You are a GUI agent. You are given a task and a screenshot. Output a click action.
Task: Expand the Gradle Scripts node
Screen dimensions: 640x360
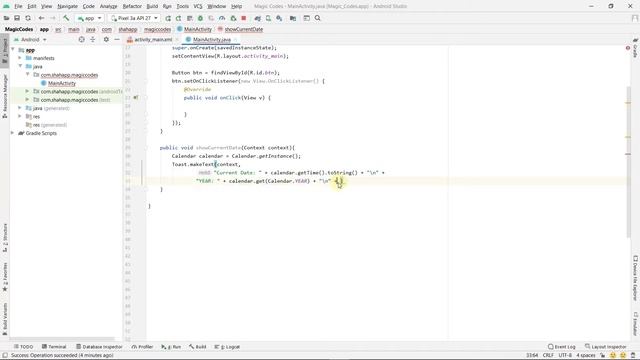pyautogui.click(x=13, y=133)
